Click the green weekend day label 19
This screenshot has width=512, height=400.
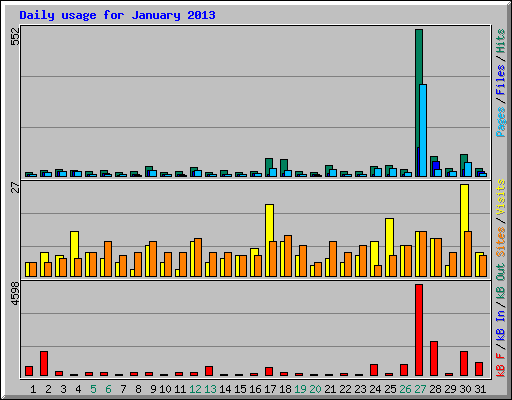tap(300, 389)
